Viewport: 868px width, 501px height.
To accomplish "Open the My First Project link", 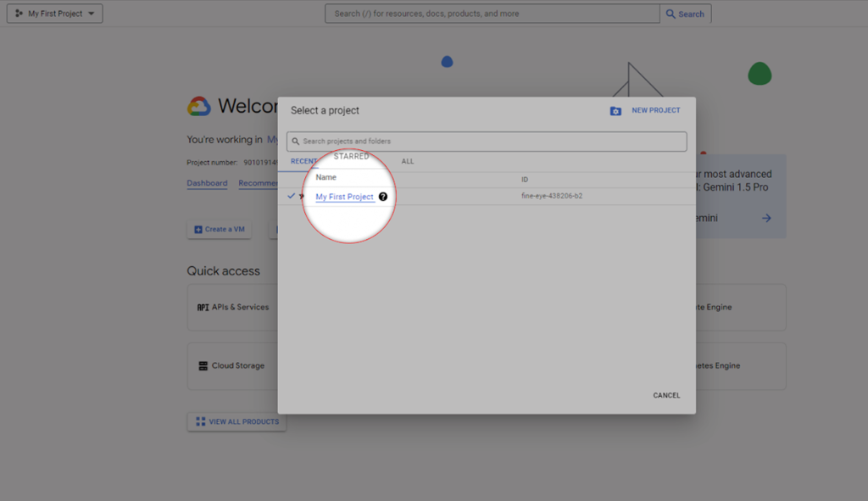I will [344, 197].
